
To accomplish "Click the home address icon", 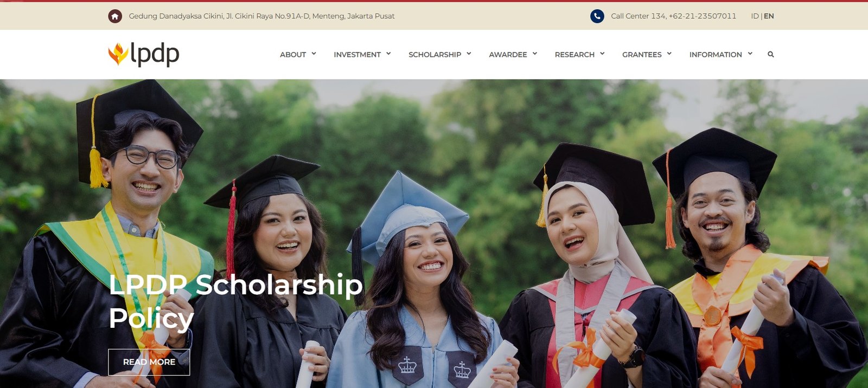I will click(x=115, y=16).
